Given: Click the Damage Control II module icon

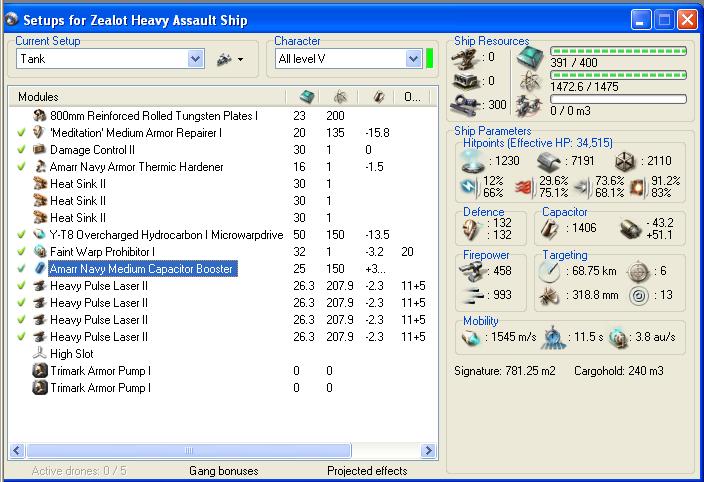Looking at the screenshot, I should pyautogui.click(x=40, y=150).
